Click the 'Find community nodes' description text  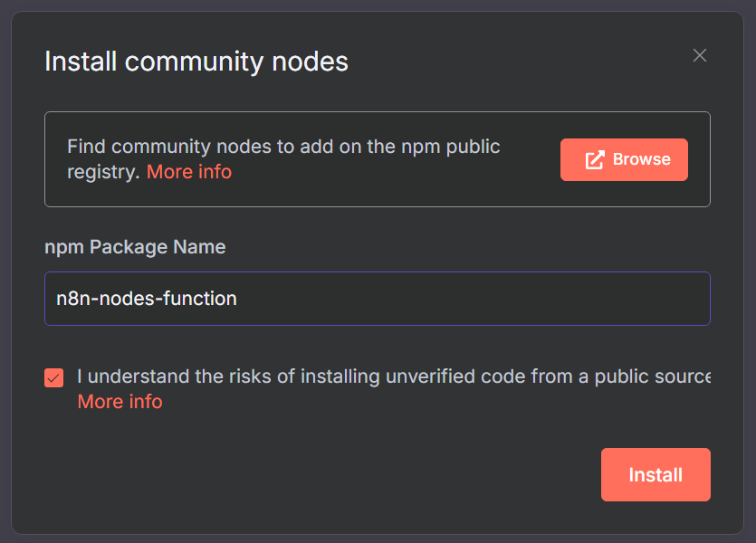pyautogui.click(x=283, y=159)
